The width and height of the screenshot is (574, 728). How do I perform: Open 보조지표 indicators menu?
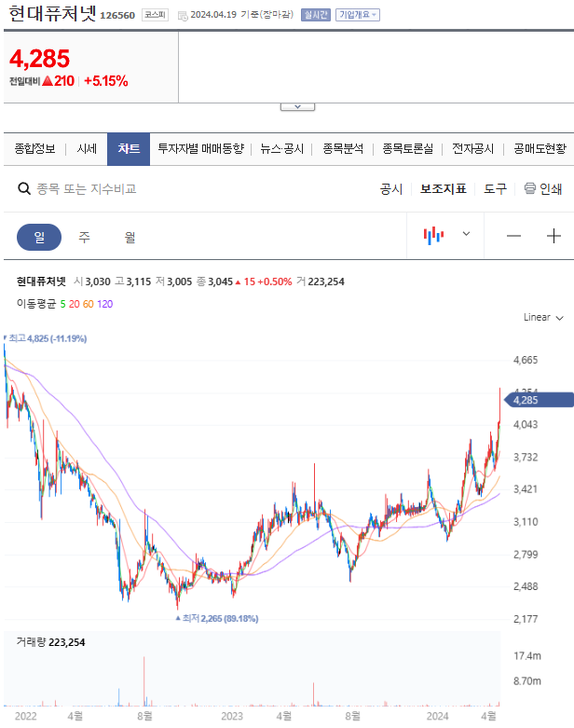[444, 189]
